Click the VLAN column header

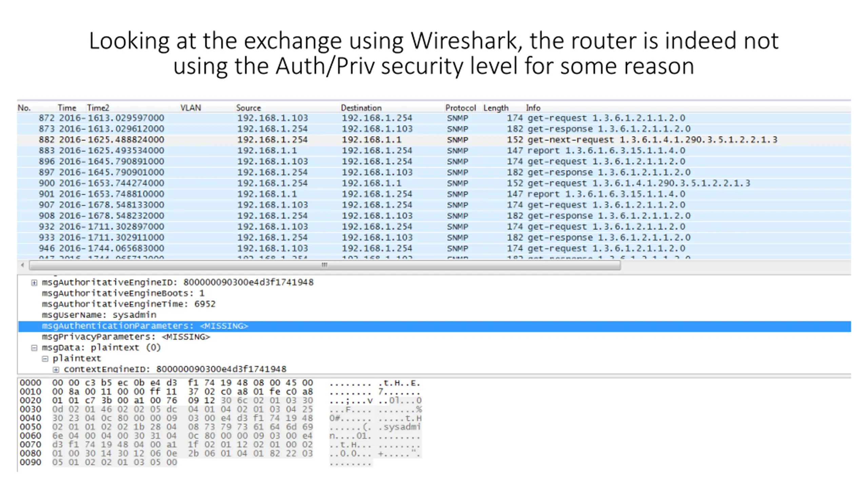click(191, 108)
